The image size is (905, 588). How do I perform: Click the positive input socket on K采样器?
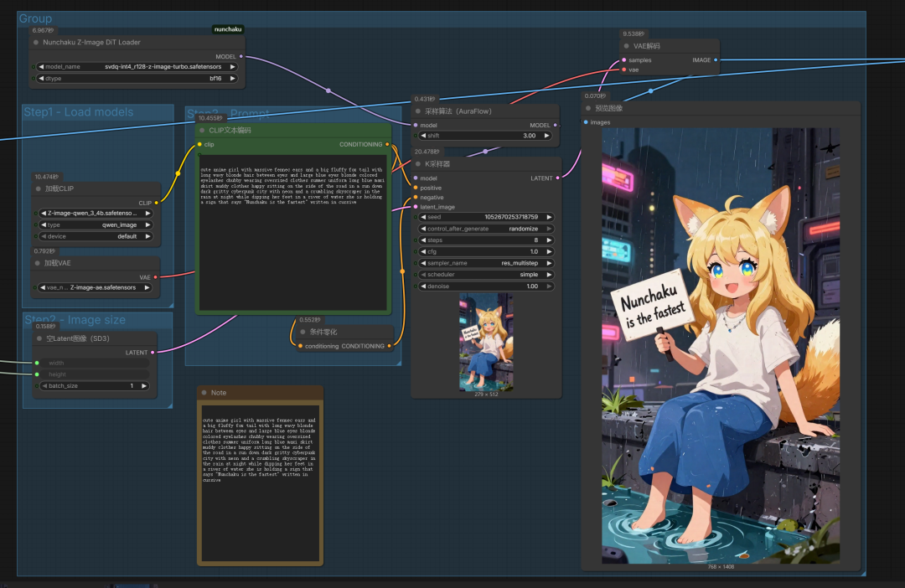tap(416, 188)
